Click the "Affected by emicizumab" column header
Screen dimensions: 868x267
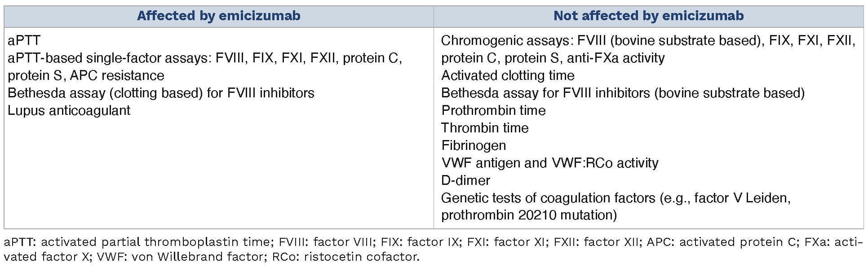(218, 16)
